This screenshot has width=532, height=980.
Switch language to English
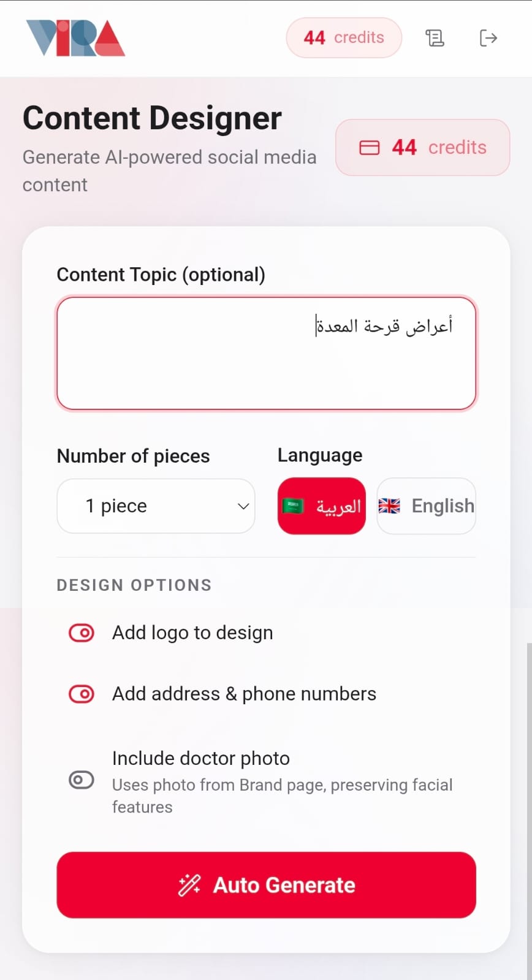427,506
